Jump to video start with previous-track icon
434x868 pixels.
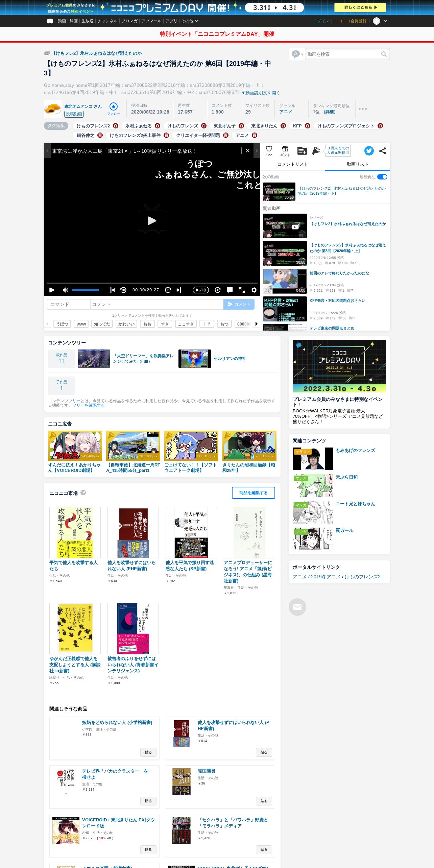tap(113, 290)
